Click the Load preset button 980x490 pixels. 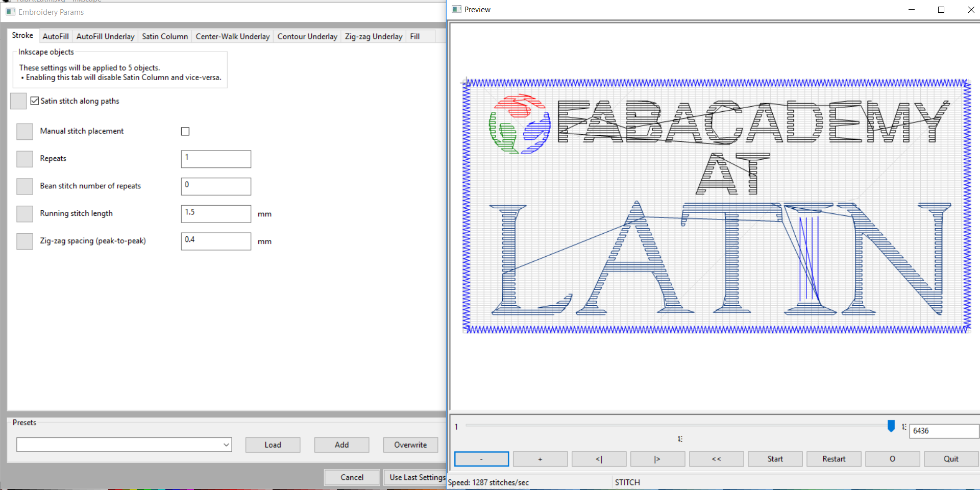click(x=273, y=445)
